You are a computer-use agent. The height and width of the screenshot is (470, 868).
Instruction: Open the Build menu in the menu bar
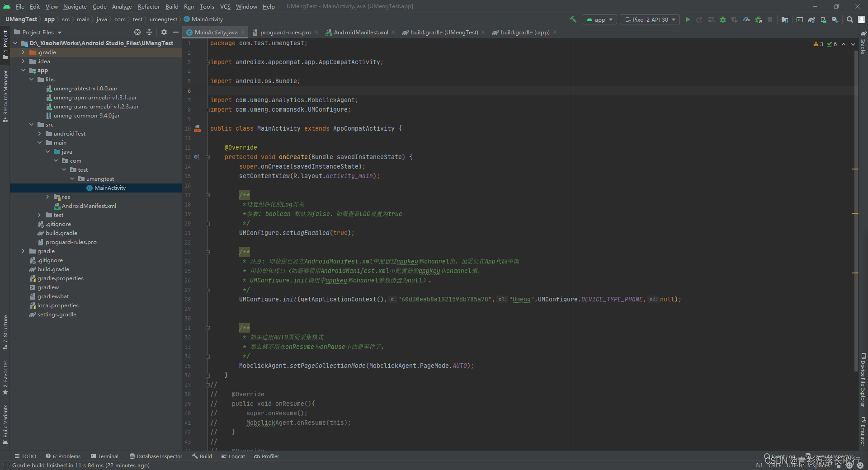coord(171,6)
